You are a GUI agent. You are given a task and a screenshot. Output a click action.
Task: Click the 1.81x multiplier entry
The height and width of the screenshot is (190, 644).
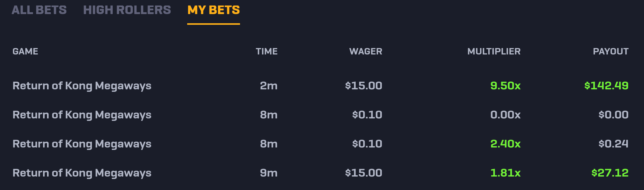(x=505, y=173)
